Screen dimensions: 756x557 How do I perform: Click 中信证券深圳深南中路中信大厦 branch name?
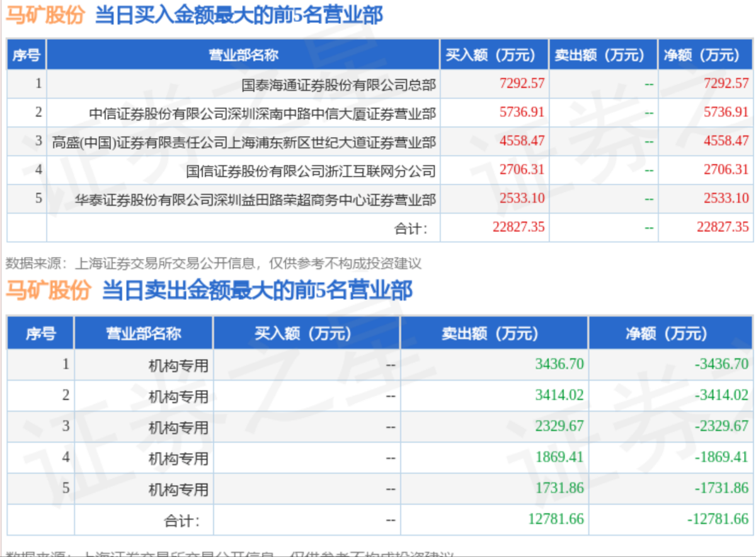[x=262, y=113]
